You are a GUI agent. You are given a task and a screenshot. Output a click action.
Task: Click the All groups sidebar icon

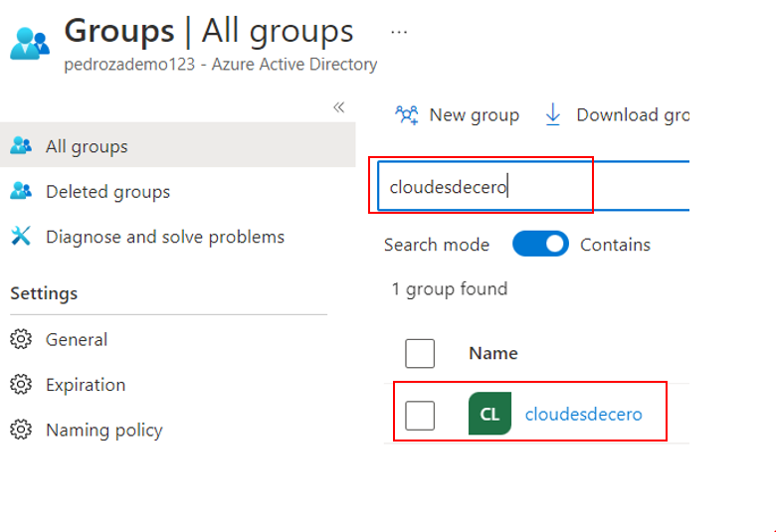tap(21, 146)
